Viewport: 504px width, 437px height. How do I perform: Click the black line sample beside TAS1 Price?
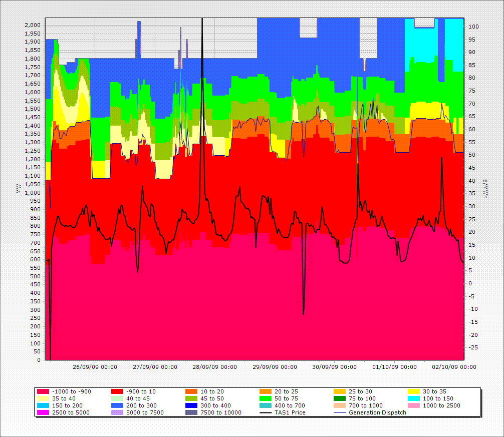pos(266,412)
